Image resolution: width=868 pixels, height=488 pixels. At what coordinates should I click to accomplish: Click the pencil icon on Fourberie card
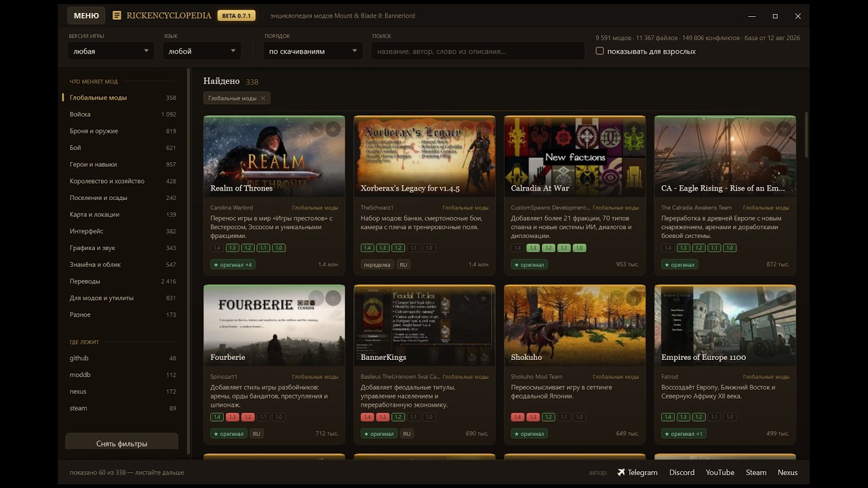click(x=316, y=298)
